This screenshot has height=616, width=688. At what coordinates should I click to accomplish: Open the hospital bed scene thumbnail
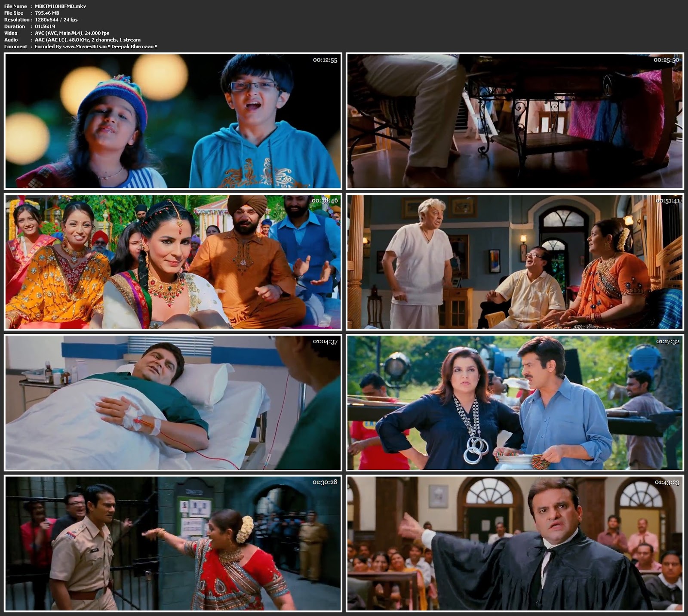(x=173, y=403)
